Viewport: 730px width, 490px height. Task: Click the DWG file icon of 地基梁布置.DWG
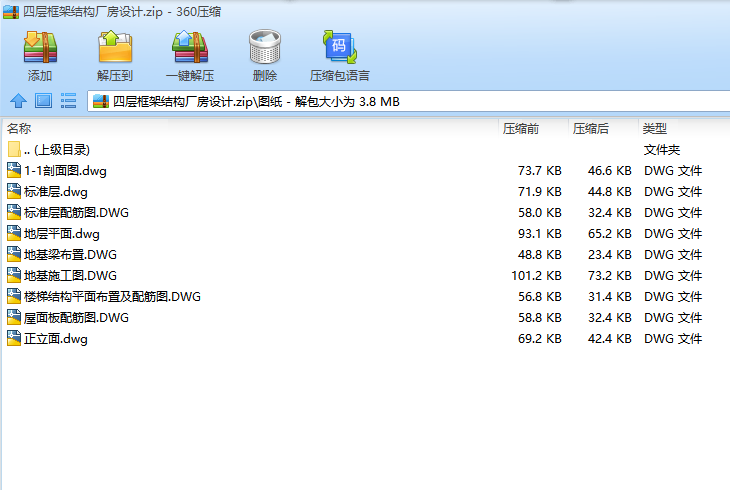click(14, 254)
